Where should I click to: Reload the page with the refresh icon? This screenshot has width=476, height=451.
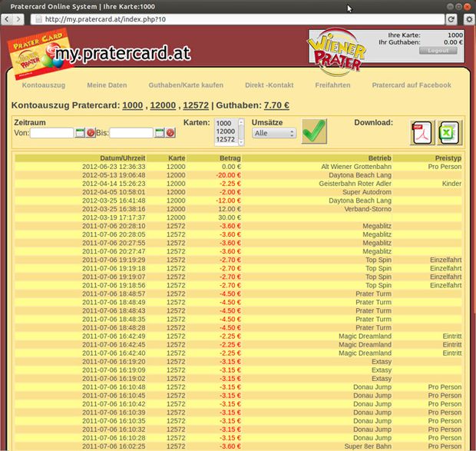[451, 19]
